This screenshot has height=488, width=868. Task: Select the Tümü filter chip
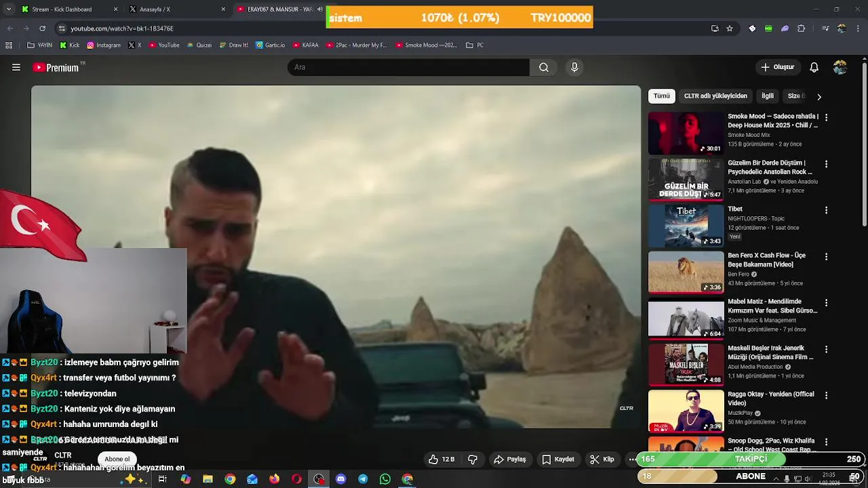tap(662, 96)
